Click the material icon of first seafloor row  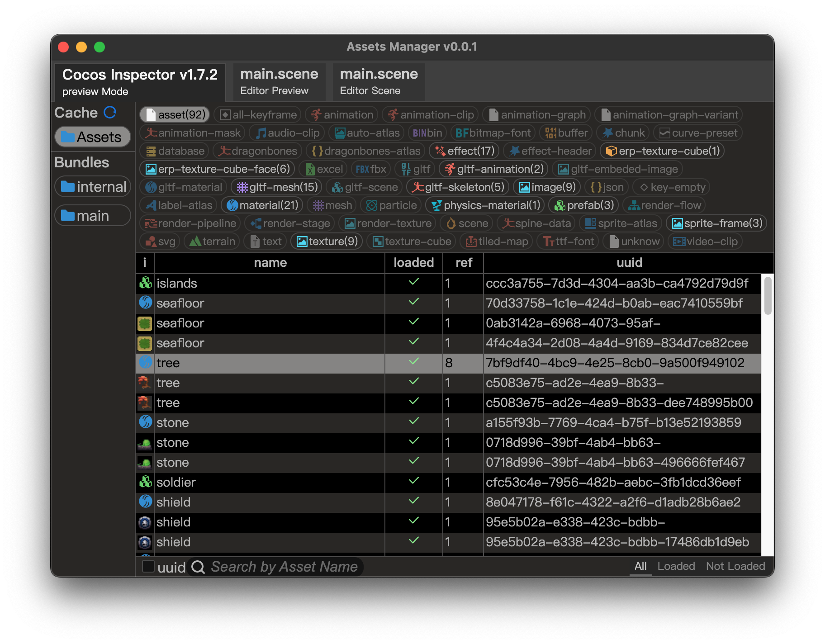pyautogui.click(x=145, y=303)
